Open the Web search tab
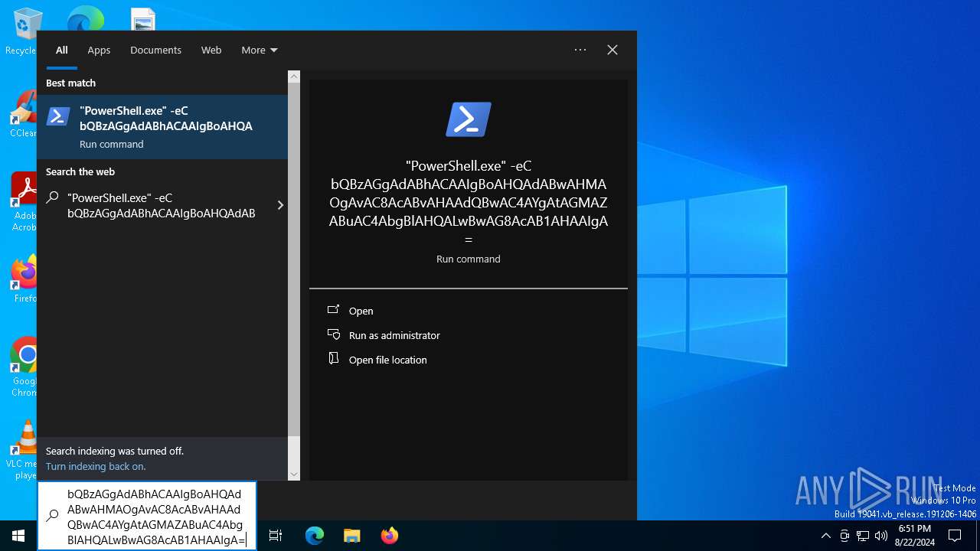Screen dimensions: 980x551 point(211,50)
